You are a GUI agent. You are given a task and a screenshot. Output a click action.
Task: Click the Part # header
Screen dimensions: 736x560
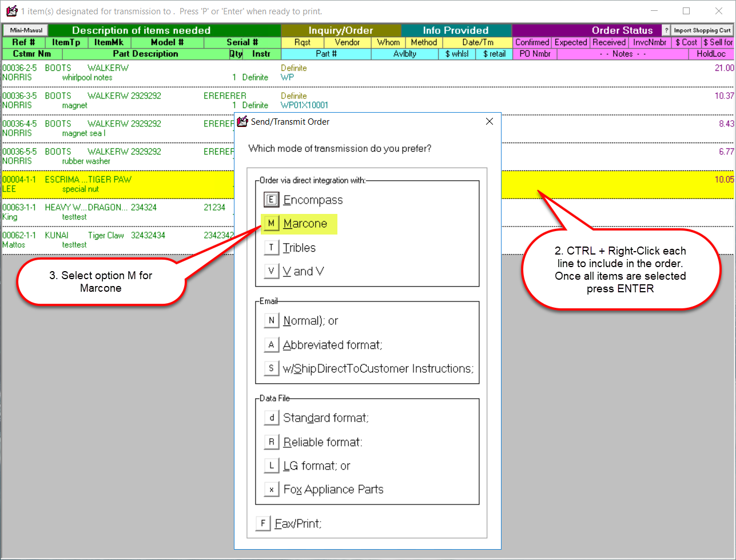pyautogui.click(x=326, y=54)
